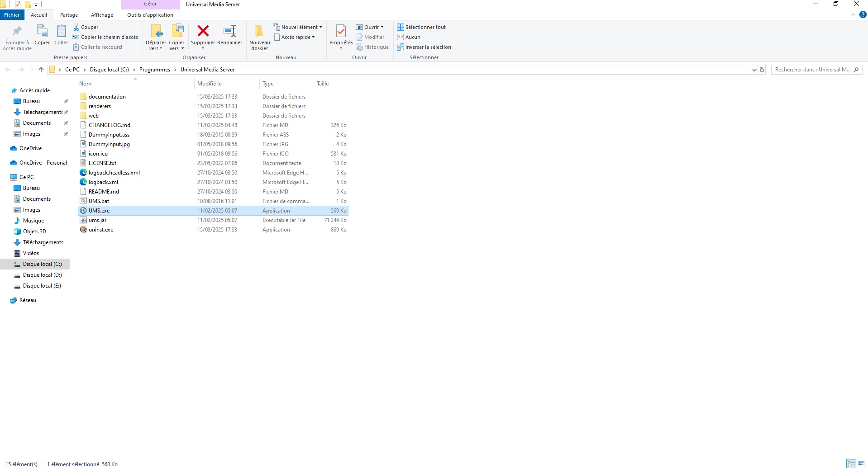Click the Renommer icon
Viewport: 868px width, 468px height.
[x=230, y=31]
